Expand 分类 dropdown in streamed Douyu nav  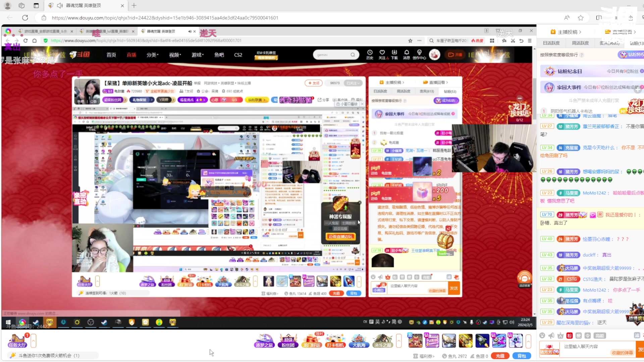pyautogui.click(x=152, y=55)
